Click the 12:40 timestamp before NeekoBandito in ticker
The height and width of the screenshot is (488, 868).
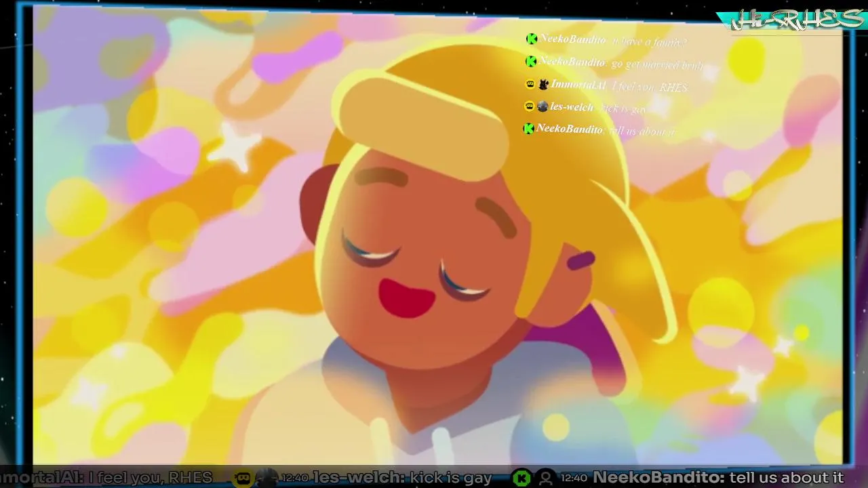[x=574, y=478]
